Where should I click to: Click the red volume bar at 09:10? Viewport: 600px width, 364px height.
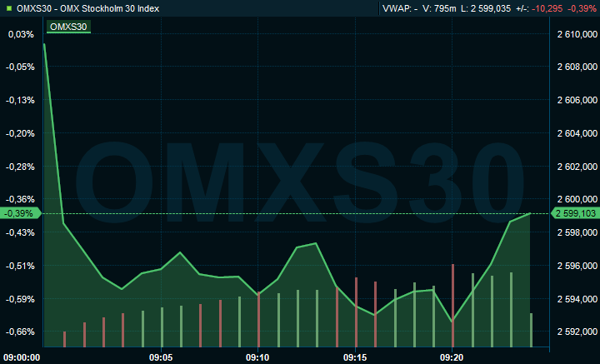click(x=259, y=319)
